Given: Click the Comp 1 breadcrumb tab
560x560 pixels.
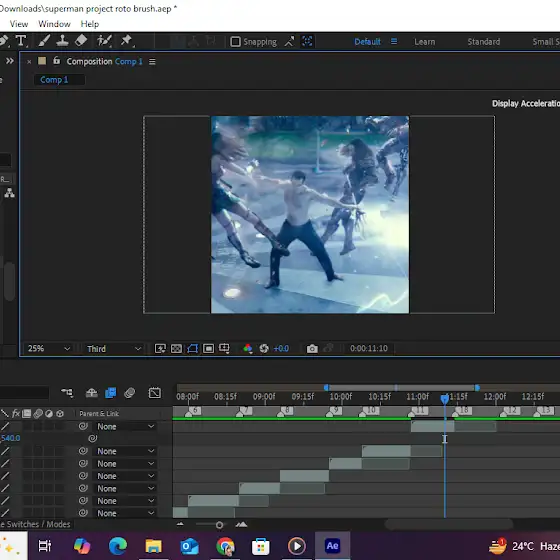Looking at the screenshot, I should point(59,80).
